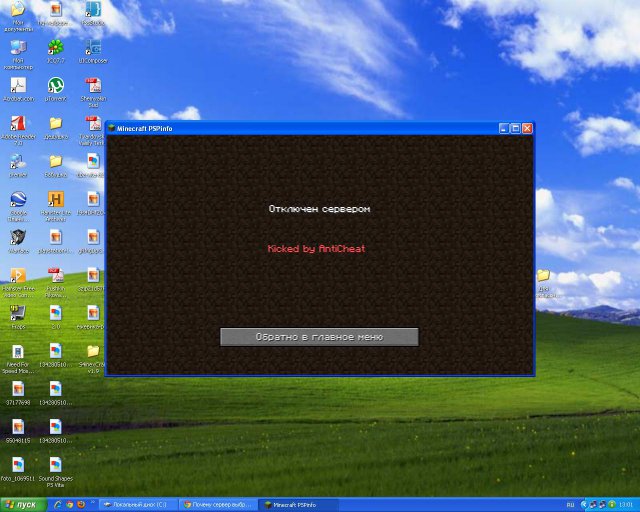The height and width of the screenshot is (512, 640).
Task: Maximize the Minecraft PSPinfo window
Action: click(x=515, y=128)
